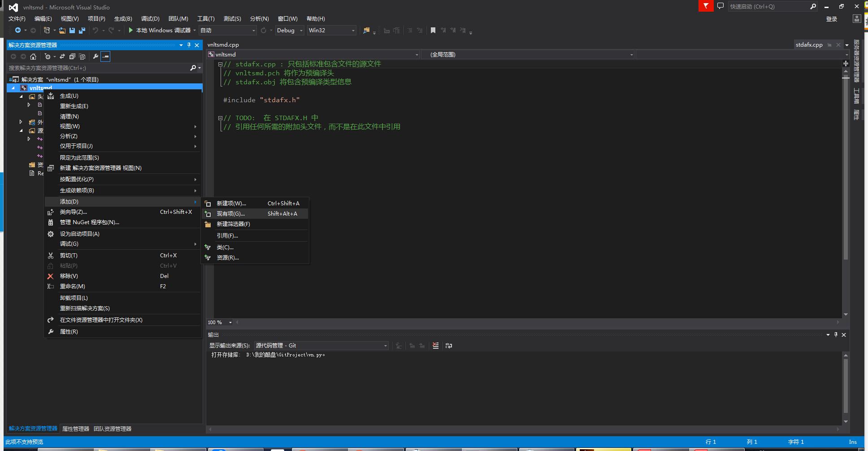The image size is (868, 451).
Task: Toggle the pin on the Output panel
Action: pyautogui.click(x=836, y=335)
